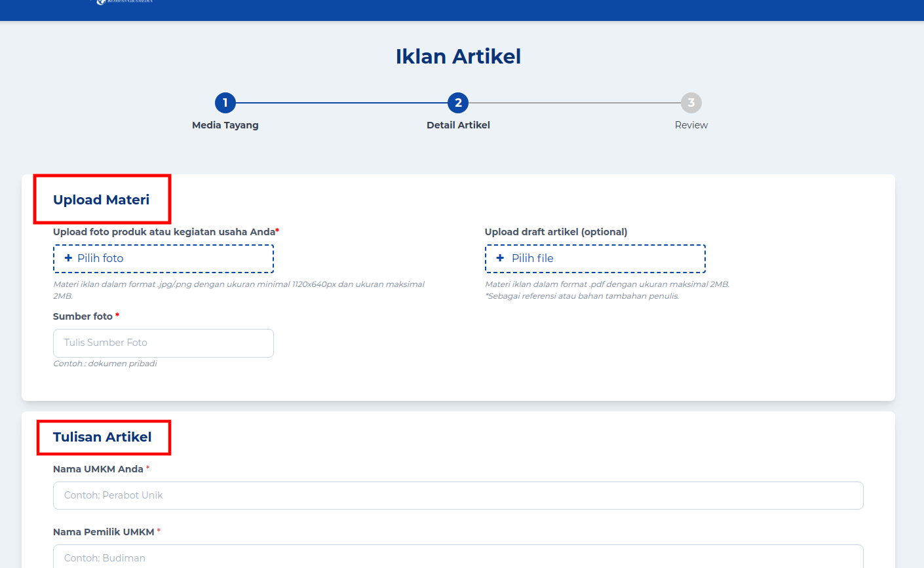Choose a photo via Pilih foto text

click(100, 258)
